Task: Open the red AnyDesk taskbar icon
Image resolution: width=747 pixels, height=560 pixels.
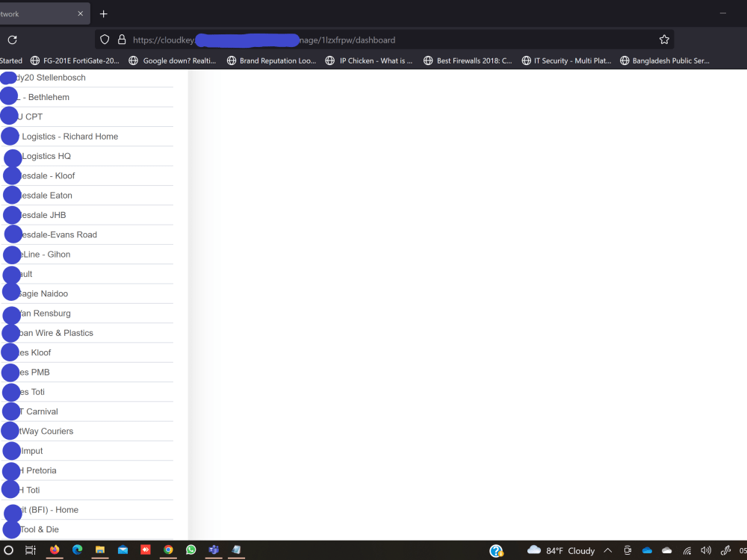Action: [x=146, y=550]
